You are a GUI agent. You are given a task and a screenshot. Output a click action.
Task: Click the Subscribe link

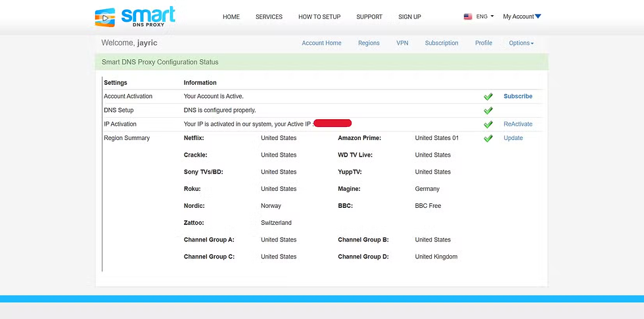coord(518,96)
